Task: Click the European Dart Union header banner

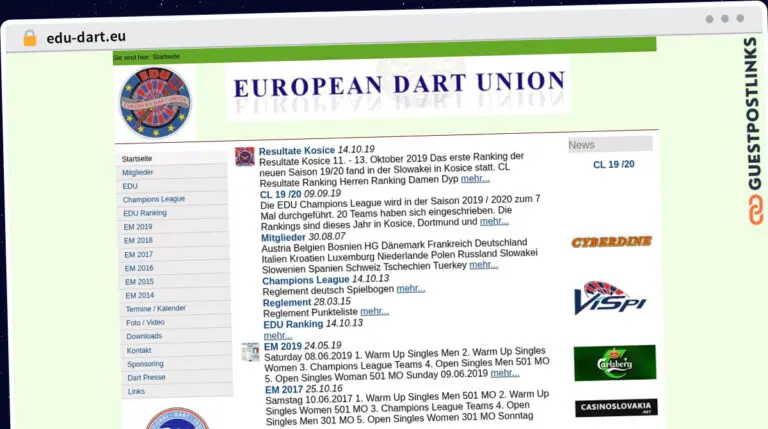Action: [399, 89]
